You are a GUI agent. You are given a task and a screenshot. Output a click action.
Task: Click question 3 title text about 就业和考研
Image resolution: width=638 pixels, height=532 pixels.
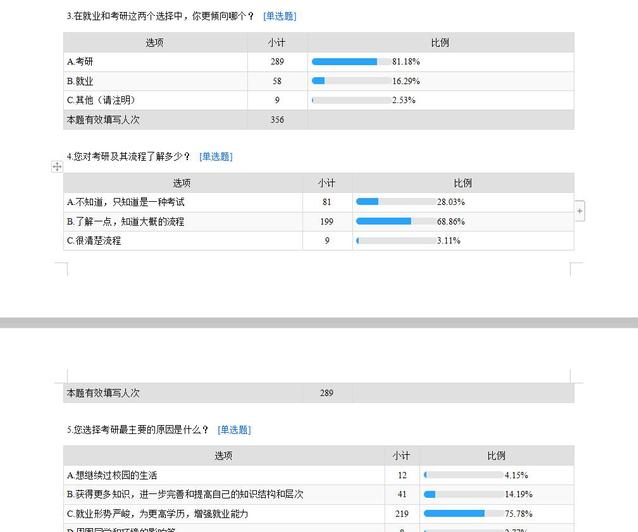[160, 16]
